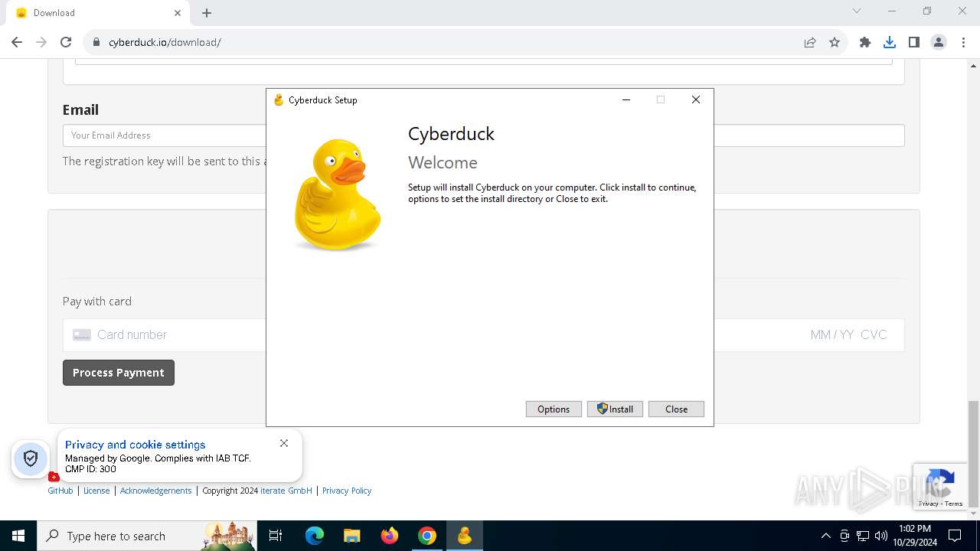Open the Acknowledgements footer link
This screenshot has width=980, height=551.
pyautogui.click(x=155, y=491)
